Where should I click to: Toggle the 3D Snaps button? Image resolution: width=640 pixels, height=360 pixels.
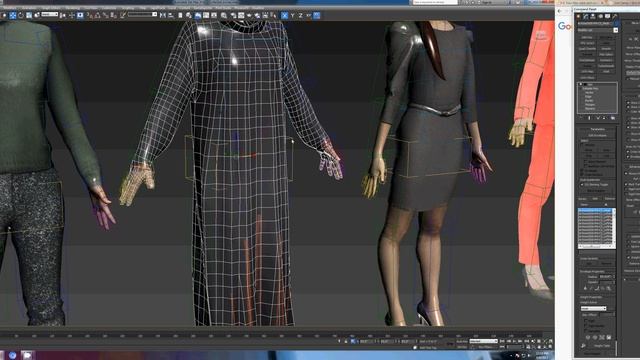[x=89, y=16]
